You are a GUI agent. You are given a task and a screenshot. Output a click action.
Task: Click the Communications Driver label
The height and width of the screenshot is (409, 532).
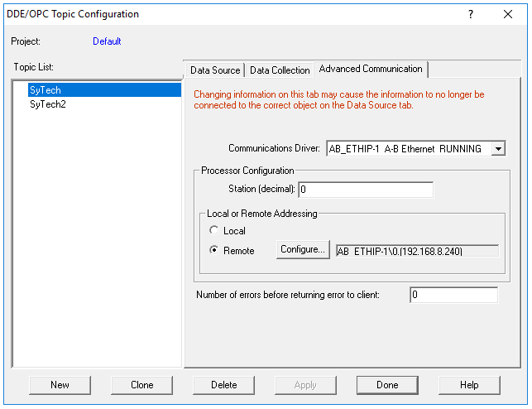tap(274, 148)
